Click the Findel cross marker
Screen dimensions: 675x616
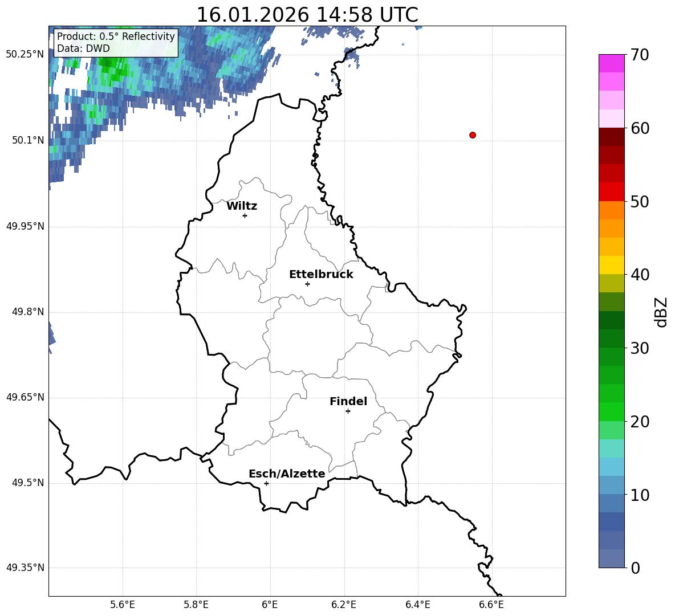(348, 411)
